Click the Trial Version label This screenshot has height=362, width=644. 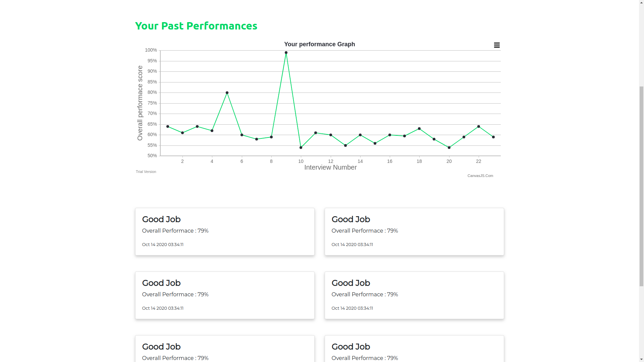click(x=146, y=172)
